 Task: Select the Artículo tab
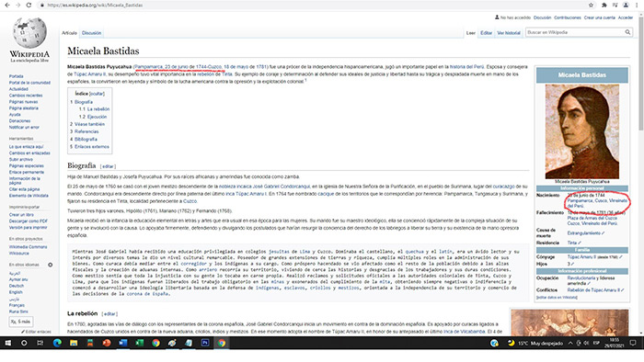69,33
